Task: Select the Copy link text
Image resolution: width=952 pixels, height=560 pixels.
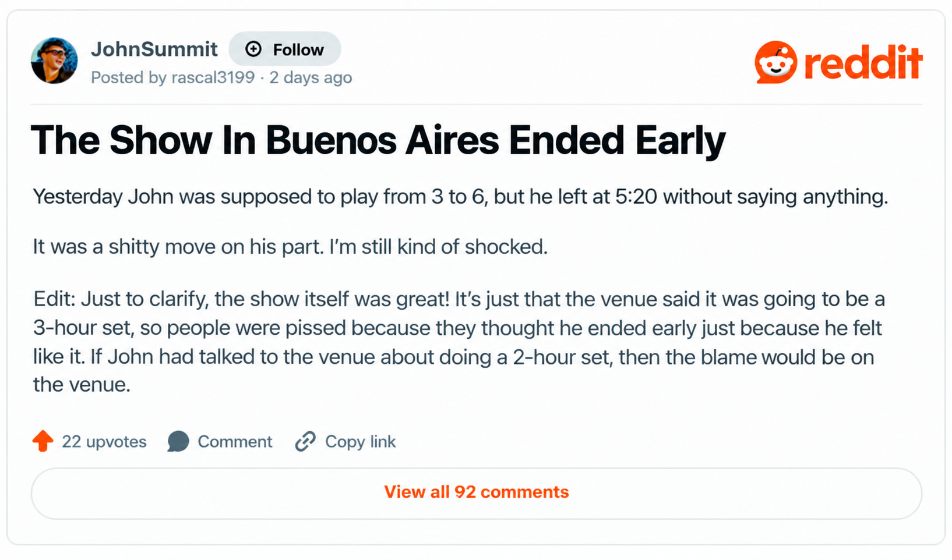Action: pyautogui.click(x=360, y=442)
